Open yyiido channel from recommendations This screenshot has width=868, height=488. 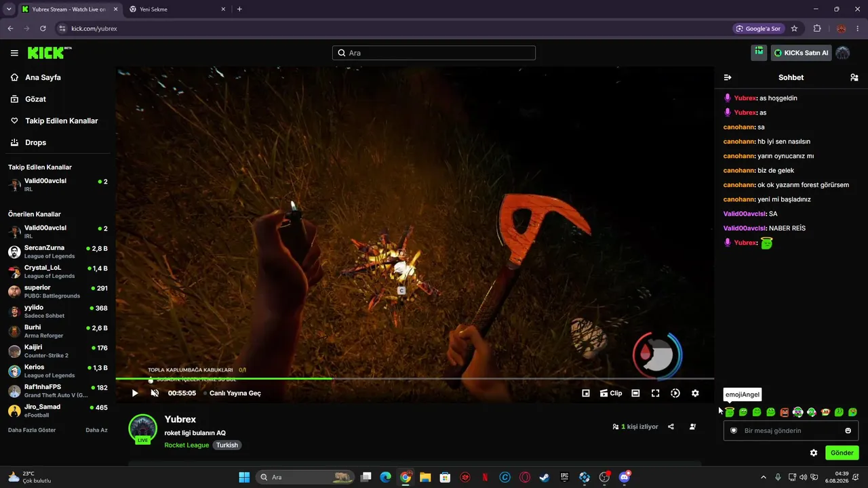tap(58, 311)
